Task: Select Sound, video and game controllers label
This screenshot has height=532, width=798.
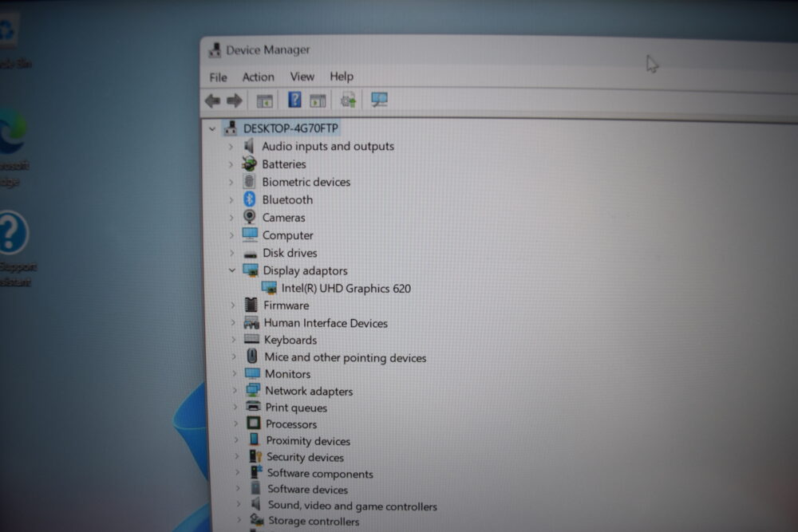Action: point(352,506)
